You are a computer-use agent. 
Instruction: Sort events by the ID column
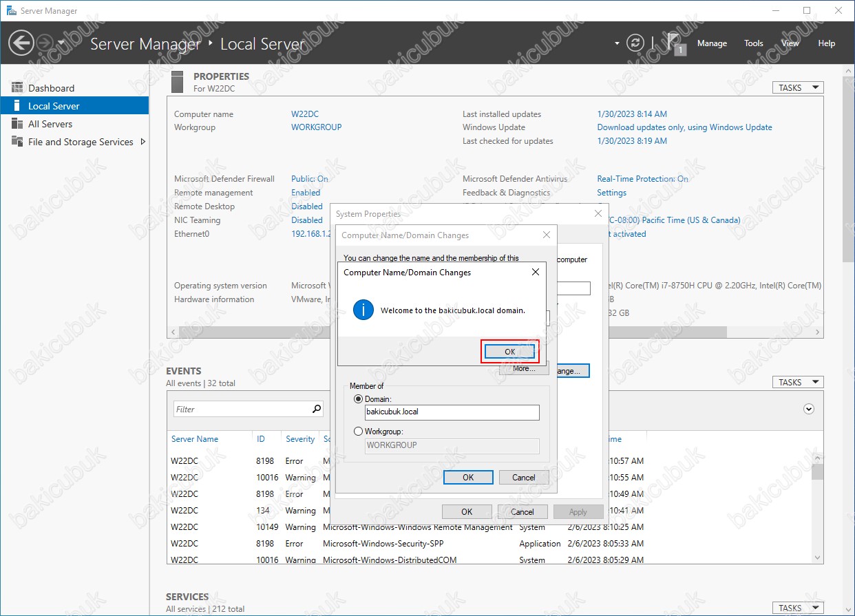click(261, 439)
